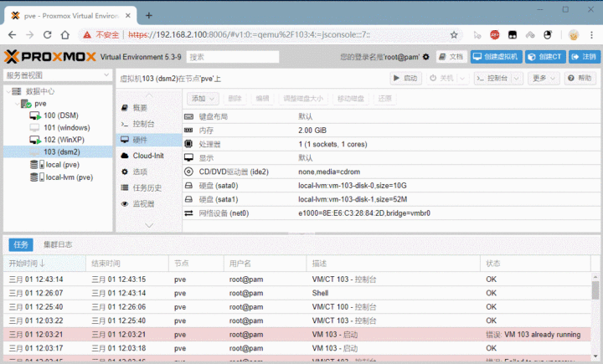Click the datacenter server icon
The height and width of the screenshot is (364, 603).
(16, 91)
